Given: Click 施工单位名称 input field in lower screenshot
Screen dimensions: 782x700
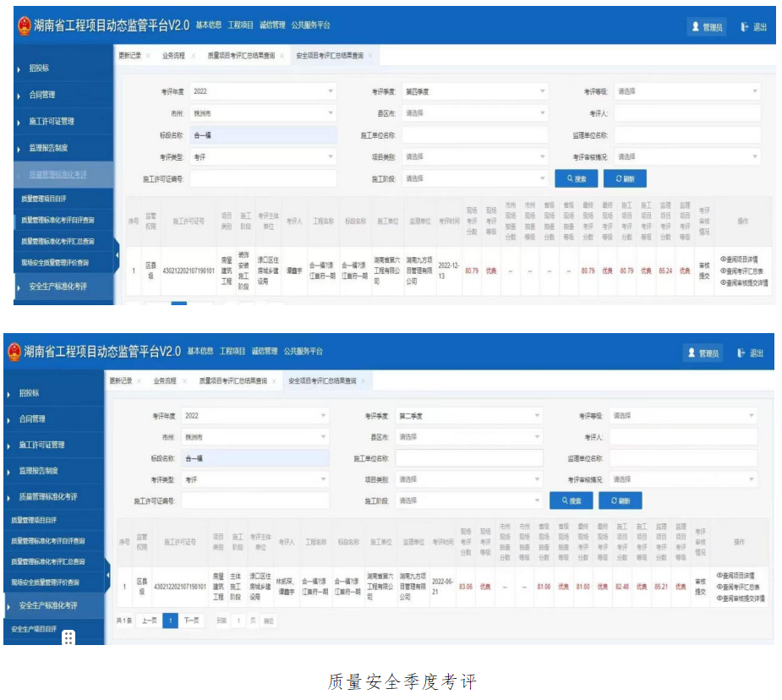Looking at the screenshot, I should pyautogui.click(x=468, y=458).
